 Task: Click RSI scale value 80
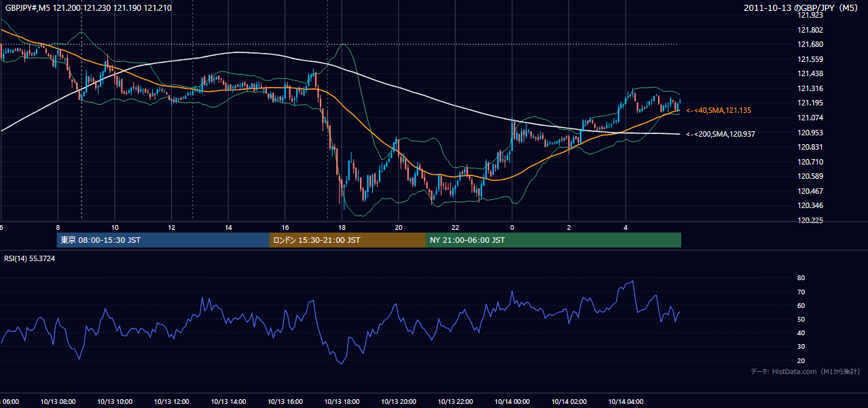point(801,278)
